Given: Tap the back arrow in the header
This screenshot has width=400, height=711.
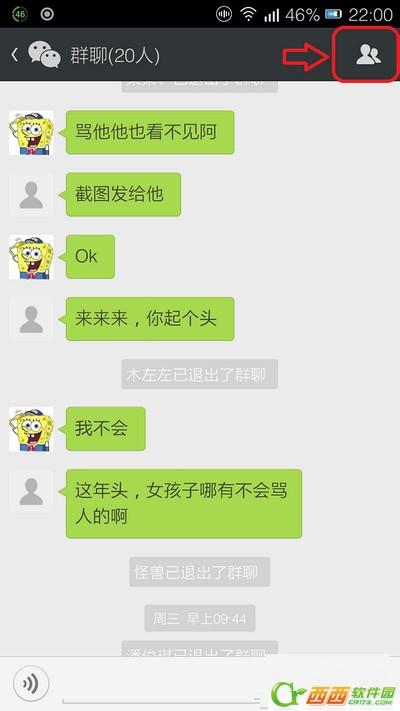Looking at the screenshot, I should (x=15, y=55).
